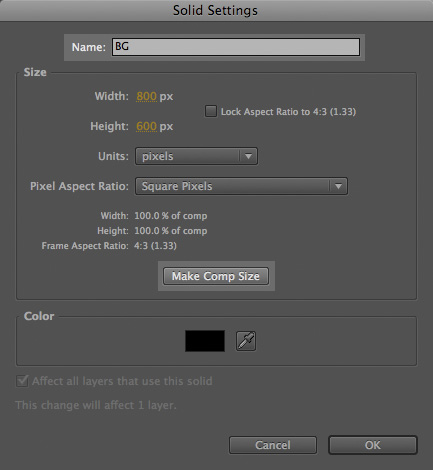This screenshot has height=470, width=433.
Task: Confirm the dialog with OK
Action: click(x=373, y=445)
